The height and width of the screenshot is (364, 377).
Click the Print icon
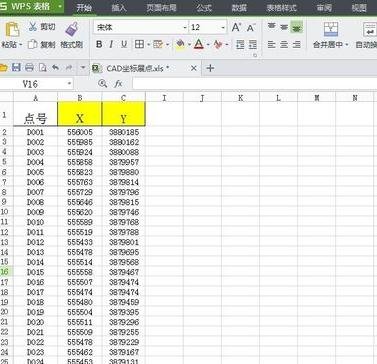(29, 68)
